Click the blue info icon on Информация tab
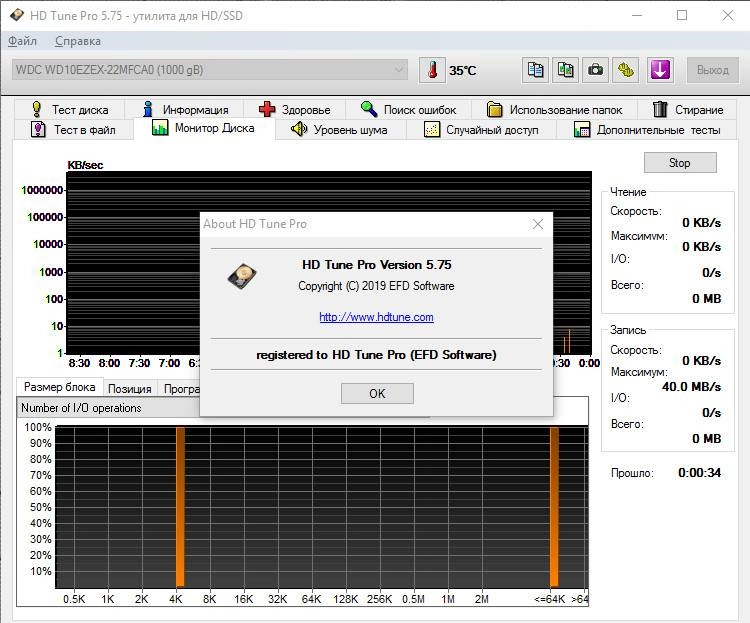 click(x=148, y=109)
